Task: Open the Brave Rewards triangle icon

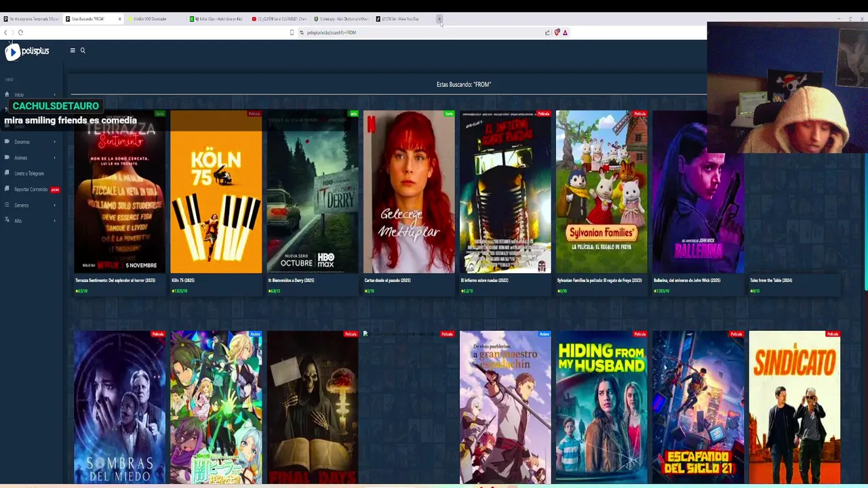Action: (565, 33)
